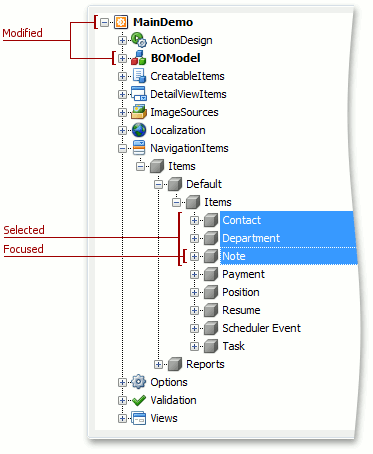373x454 pixels.
Task: Select the Task tree label
Action: [x=234, y=346]
